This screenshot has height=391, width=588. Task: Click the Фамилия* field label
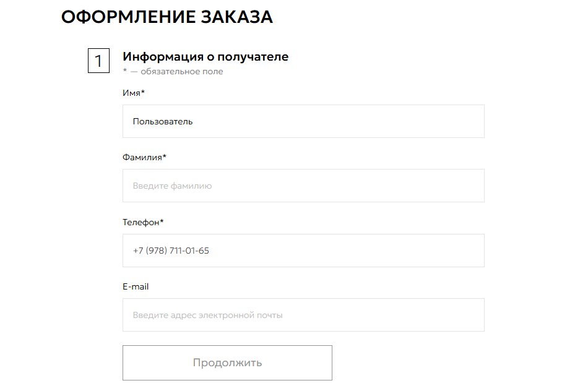tap(144, 157)
